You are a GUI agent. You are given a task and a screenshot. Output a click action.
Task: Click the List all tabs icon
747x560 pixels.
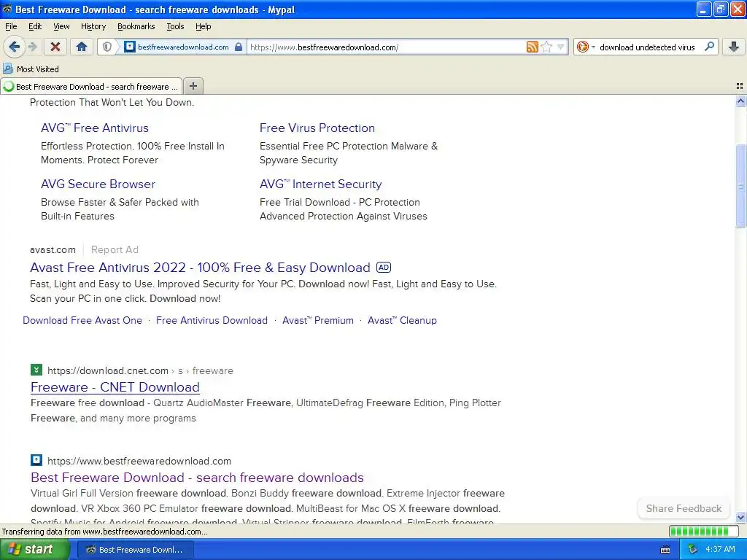point(740,86)
